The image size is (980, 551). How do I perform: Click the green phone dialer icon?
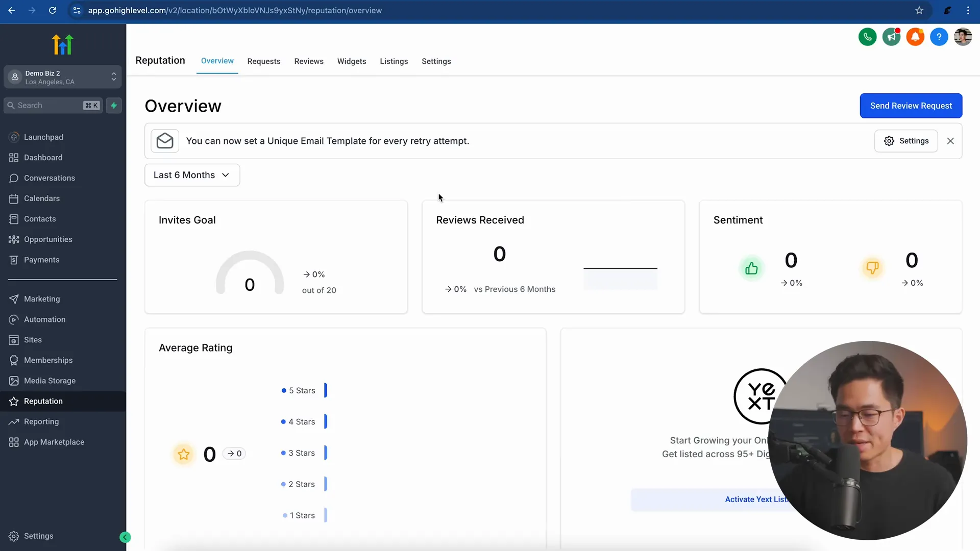point(867,37)
